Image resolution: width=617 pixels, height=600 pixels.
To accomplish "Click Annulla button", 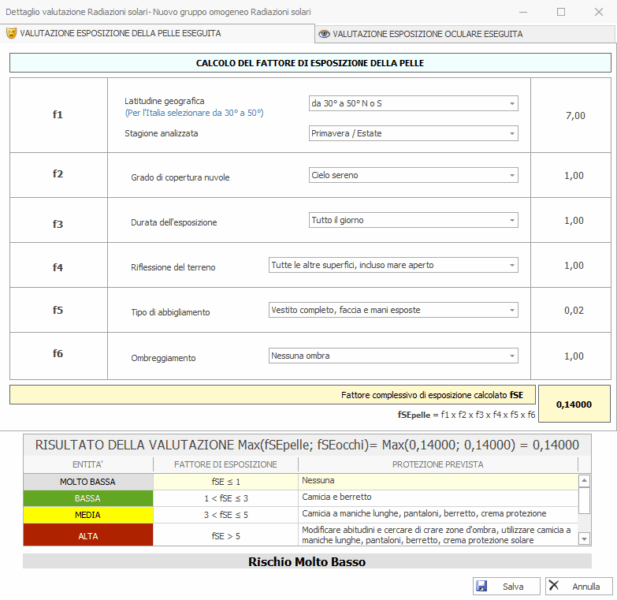I will (x=579, y=586).
